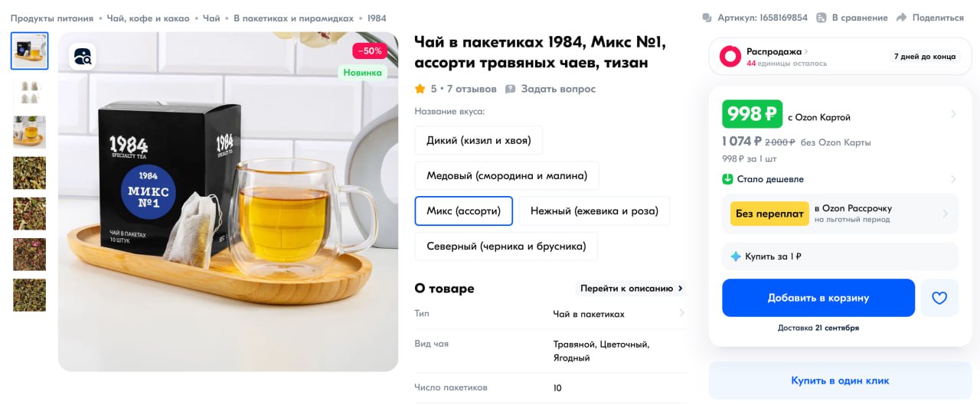Open the second product thumbnail with tea bags
This screenshot has height=405, width=980.
[29, 91]
